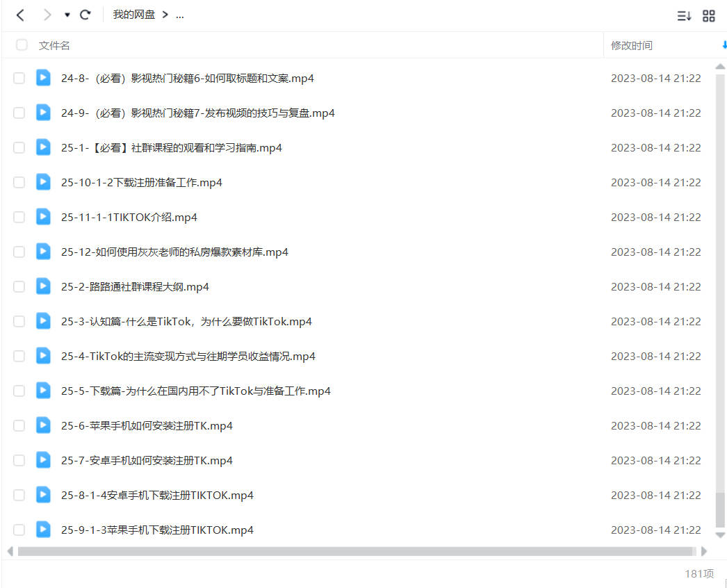The height and width of the screenshot is (588, 727).
Task: Select file name 25-9-1-3苹果手机下载注册TIKTOK.mp4
Action: pos(157,530)
